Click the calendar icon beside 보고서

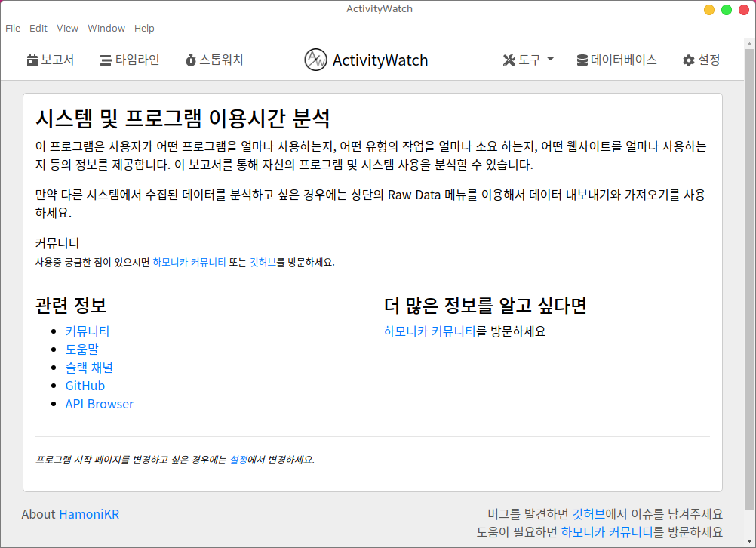(x=32, y=60)
